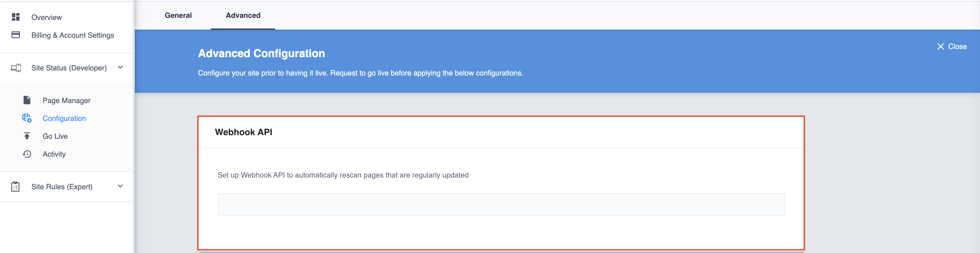The height and width of the screenshot is (253, 980).
Task: Open the Go Live page
Action: pos(55,136)
